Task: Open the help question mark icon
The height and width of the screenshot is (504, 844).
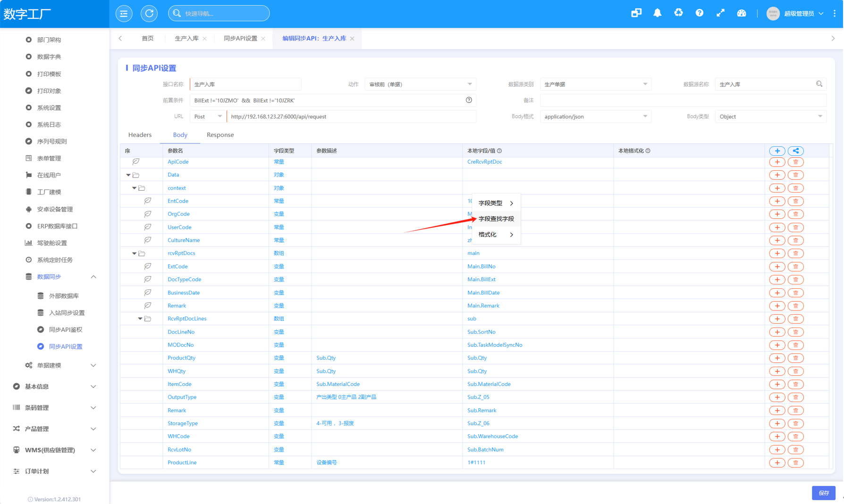Action: coord(699,13)
